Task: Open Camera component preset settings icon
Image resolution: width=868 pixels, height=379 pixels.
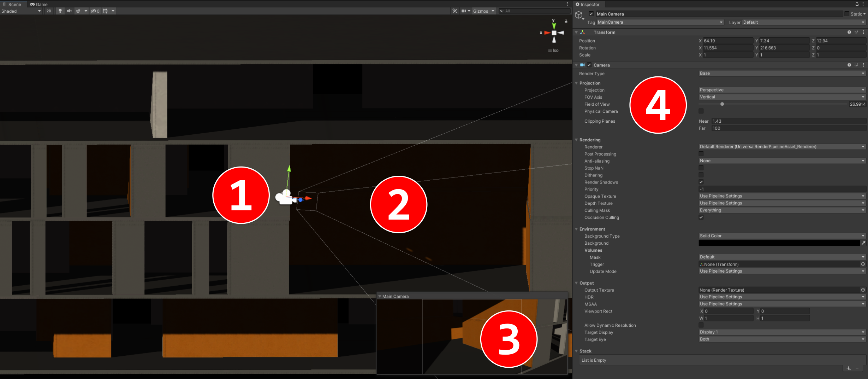Action: pyautogui.click(x=856, y=65)
